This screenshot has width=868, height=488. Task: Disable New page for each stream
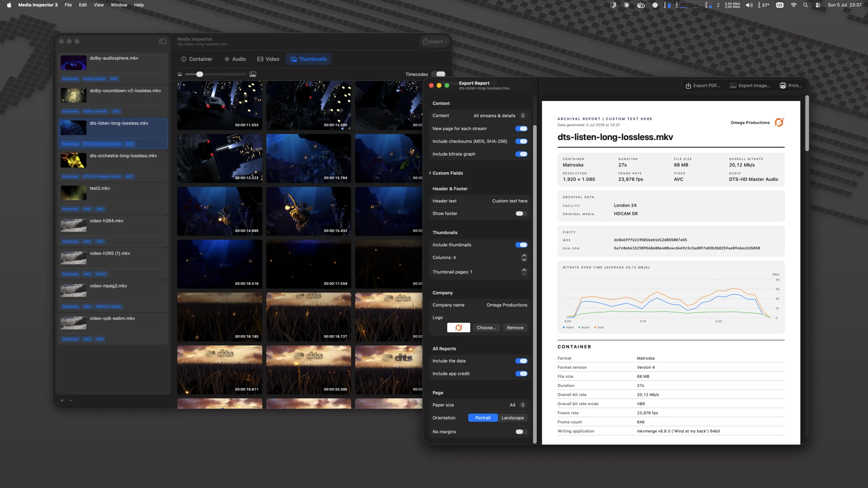click(521, 128)
